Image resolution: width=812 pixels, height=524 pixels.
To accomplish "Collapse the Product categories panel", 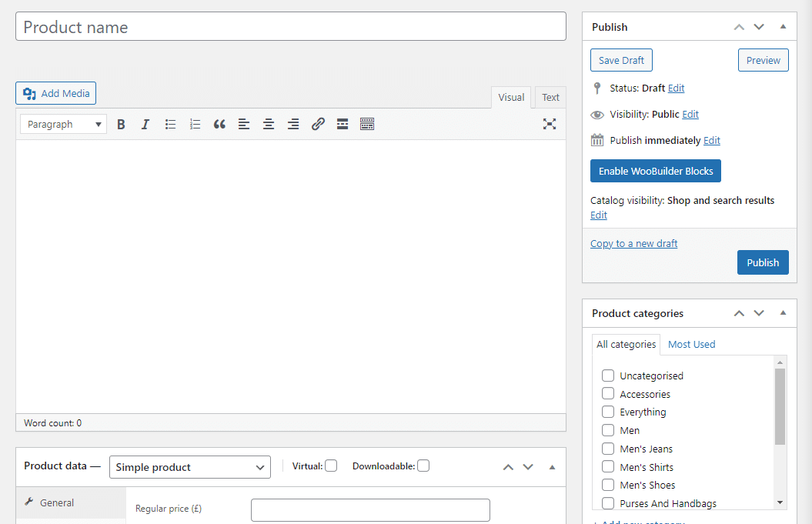I will (783, 312).
